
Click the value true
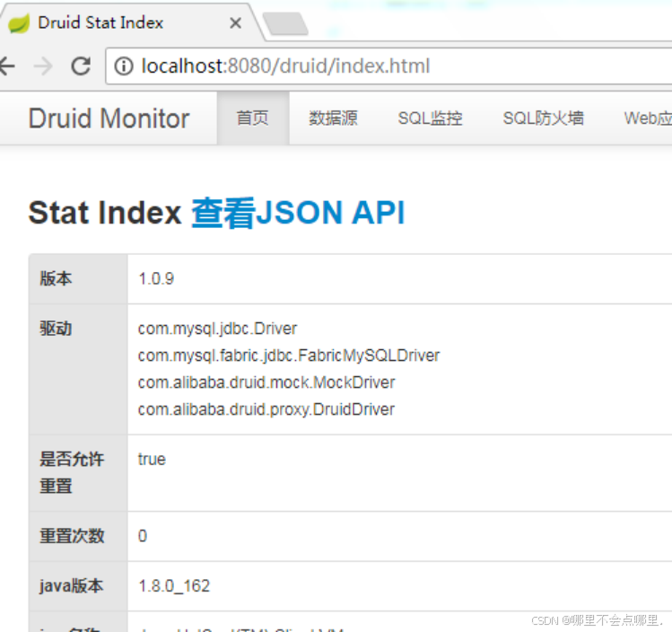pos(152,460)
